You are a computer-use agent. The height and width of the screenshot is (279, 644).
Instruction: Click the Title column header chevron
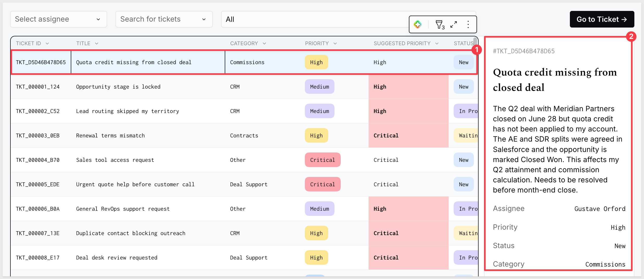pos(96,43)
